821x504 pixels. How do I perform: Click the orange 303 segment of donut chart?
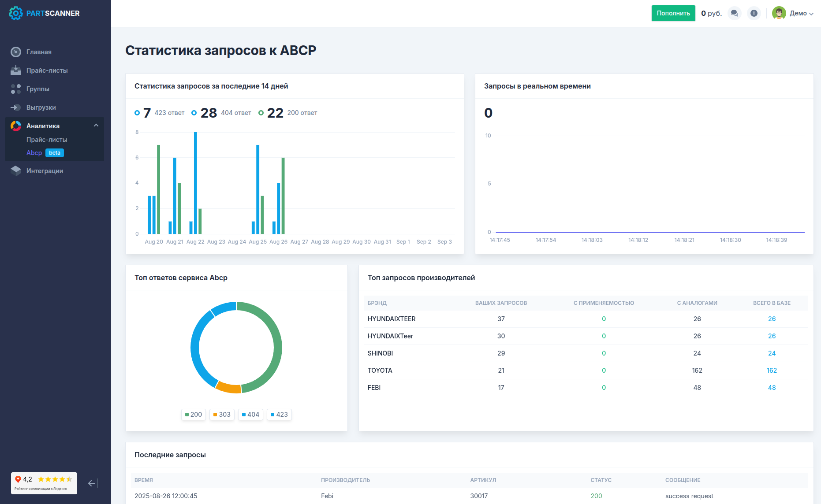pyautogui.click(x=229, y=388)
